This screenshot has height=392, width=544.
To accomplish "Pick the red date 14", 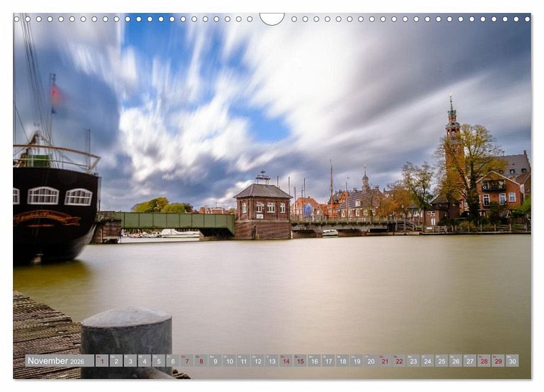I will [x=286, y=361].
